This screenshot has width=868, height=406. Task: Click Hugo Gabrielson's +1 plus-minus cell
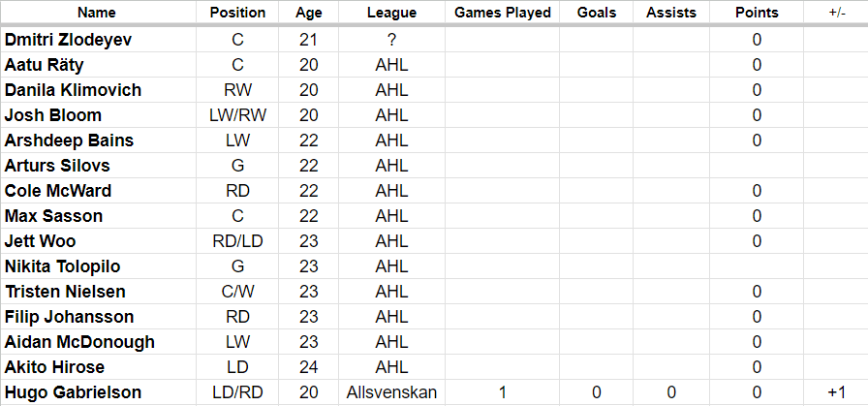(835, 392)
